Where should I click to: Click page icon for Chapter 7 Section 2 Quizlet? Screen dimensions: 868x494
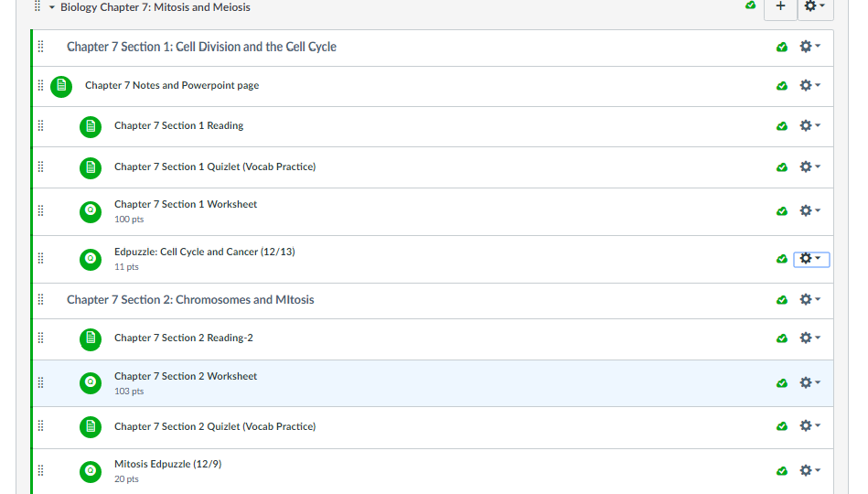(91, 426)
